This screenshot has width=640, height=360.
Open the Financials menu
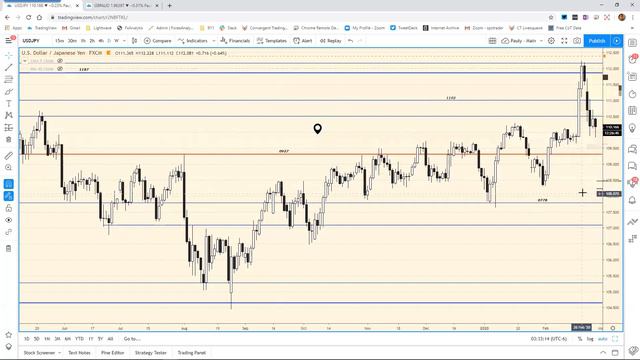tap(235, 41)
